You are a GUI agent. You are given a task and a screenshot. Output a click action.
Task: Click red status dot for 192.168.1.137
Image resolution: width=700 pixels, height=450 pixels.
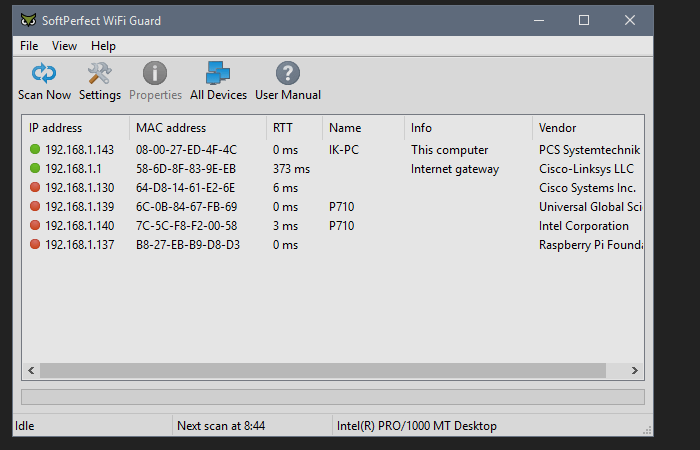point(35,244)
